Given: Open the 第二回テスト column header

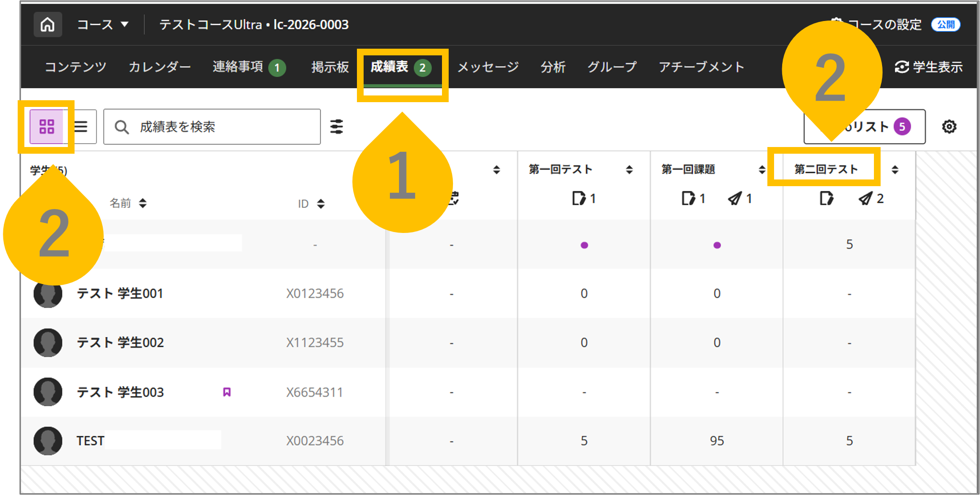Looking at the screenshot, I should click(826, 169).
